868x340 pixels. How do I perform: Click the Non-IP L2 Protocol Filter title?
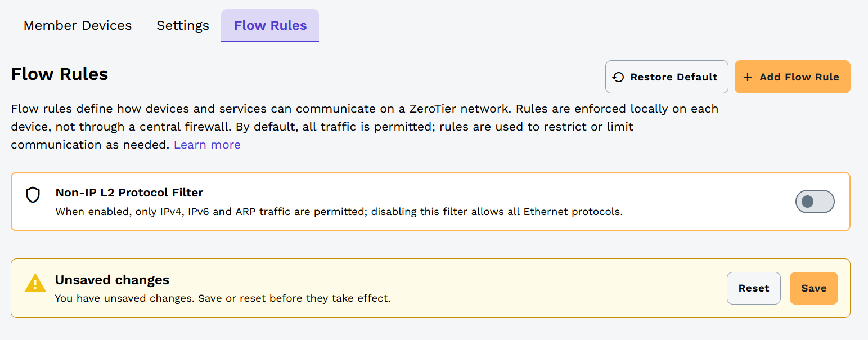129,192
